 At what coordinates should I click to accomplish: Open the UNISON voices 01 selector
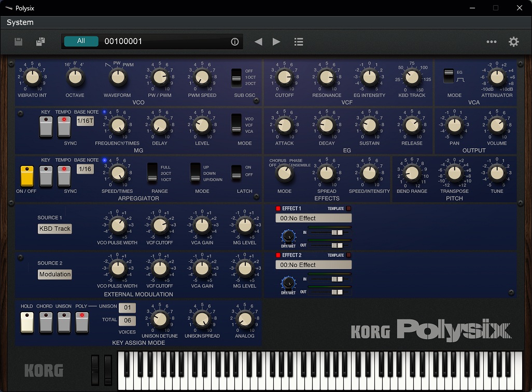[127, 308]
